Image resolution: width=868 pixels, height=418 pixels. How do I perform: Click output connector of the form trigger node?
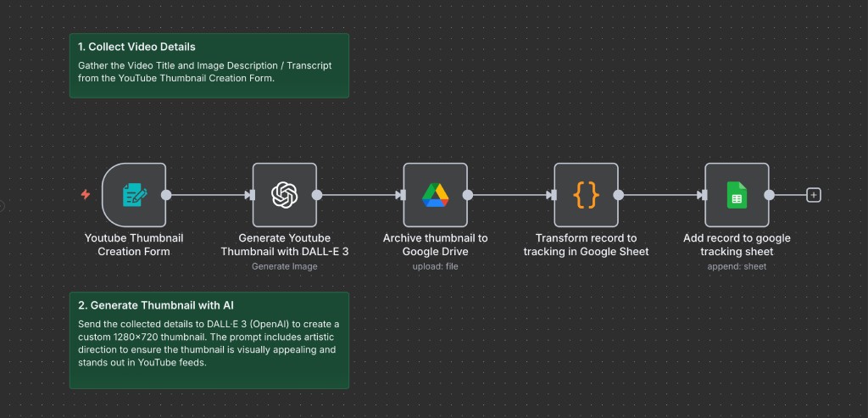tap(166, 195)
